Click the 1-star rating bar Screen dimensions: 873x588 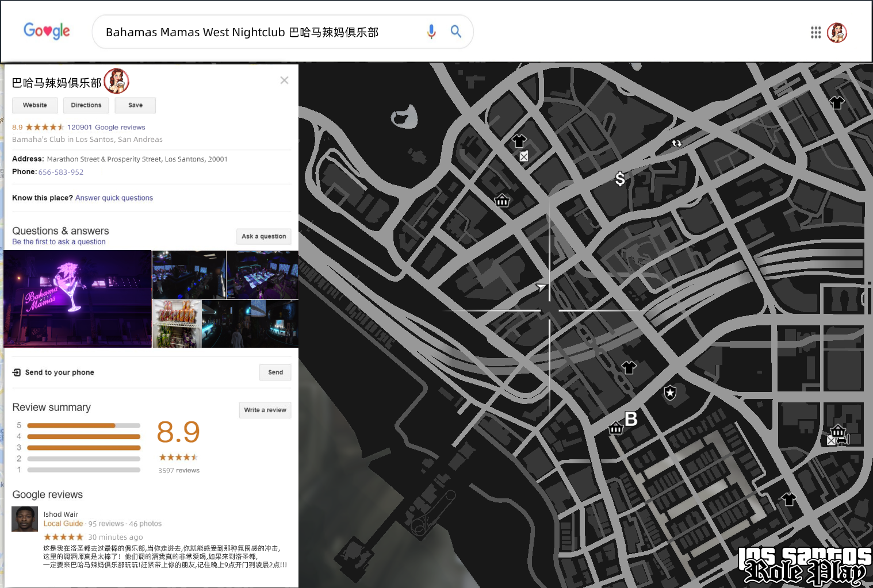point(83,470)
